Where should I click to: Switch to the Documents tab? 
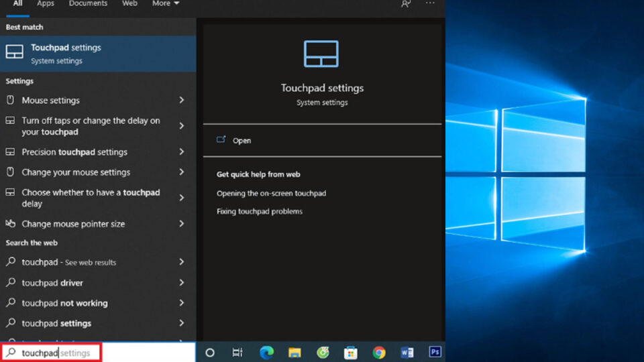[88, 4]
